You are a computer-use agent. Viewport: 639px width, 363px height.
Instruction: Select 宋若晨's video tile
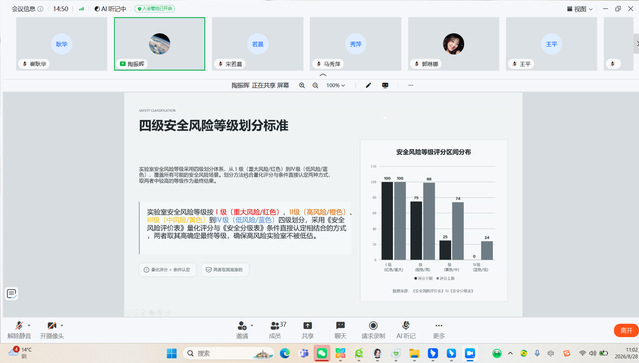point(258,44)
